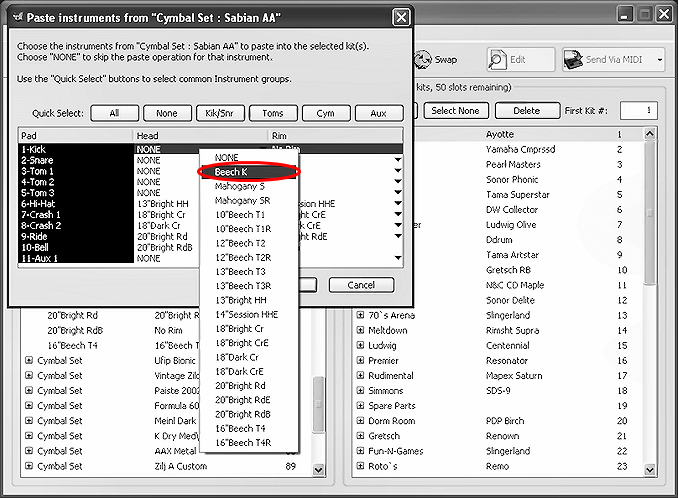
Task: Expand the 70`s Arena kit tree item
Action: [x=360, y=316]
